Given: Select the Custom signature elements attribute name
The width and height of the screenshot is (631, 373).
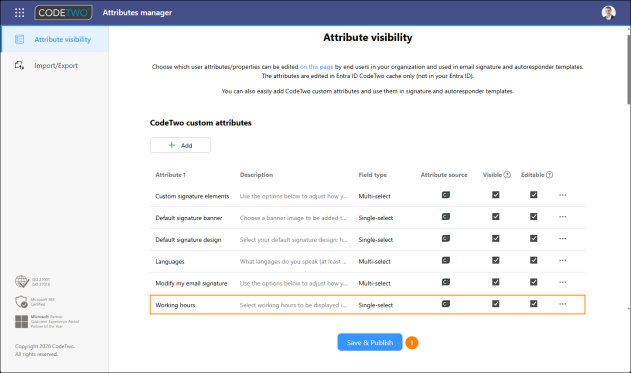Looking at the screenshot, I should (x=192, y=196).
